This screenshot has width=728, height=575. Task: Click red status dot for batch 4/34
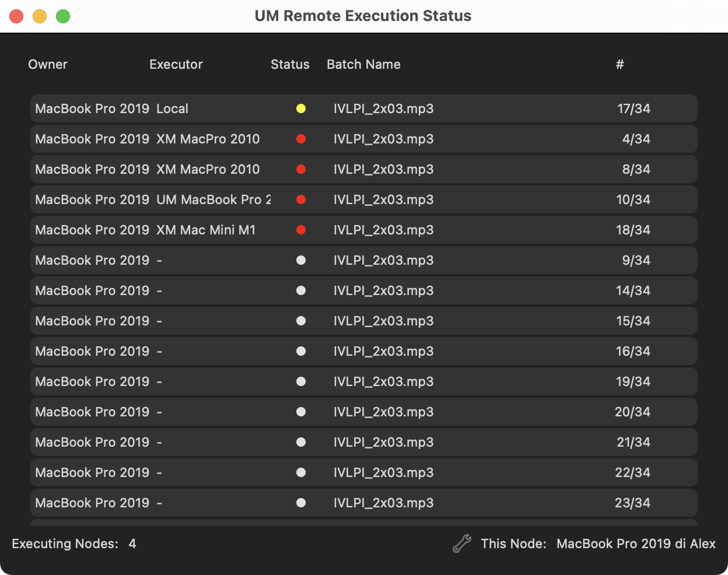(x=301, y=139)
